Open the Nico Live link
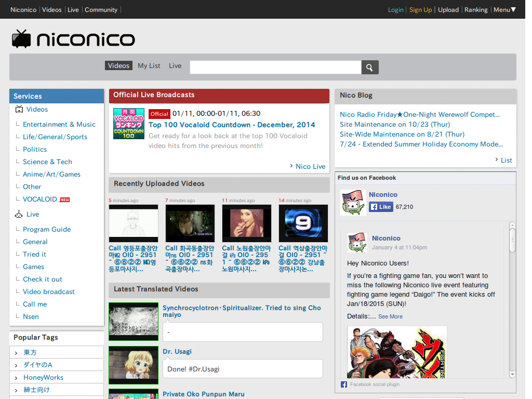The height and width of the screenshot is (399, 532). click(311, 166)
